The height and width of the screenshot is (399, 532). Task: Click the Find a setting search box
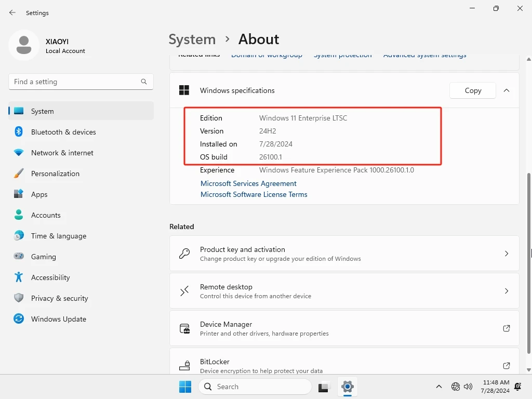pyautogui.click(x=81, y=82)
